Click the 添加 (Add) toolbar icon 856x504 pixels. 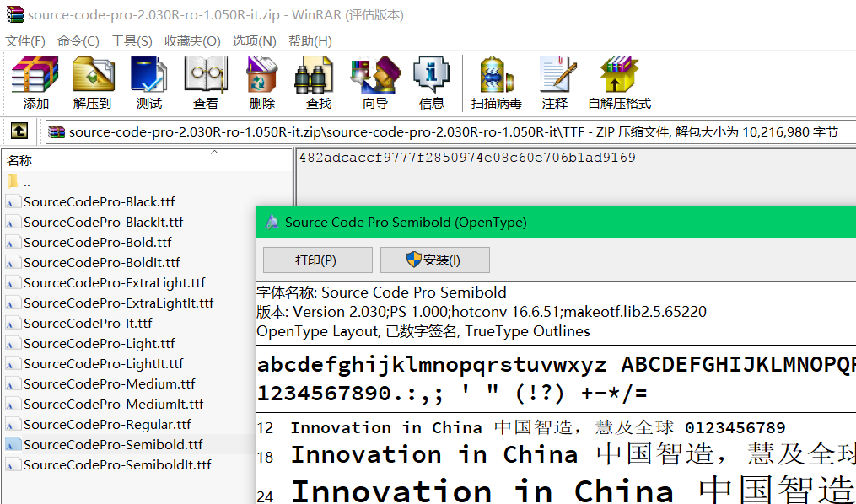click(x=35, y=73)
